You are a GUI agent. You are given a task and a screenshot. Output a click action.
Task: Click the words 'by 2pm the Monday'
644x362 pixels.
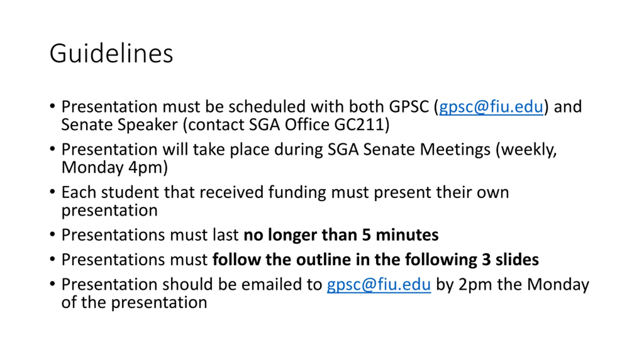(x=512, y=284)
